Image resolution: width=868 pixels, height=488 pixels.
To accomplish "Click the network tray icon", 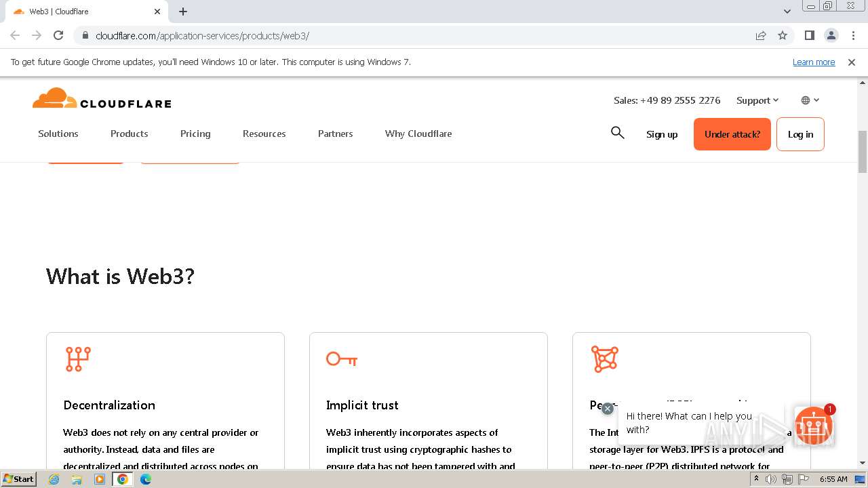I will [x=787, y=479].
